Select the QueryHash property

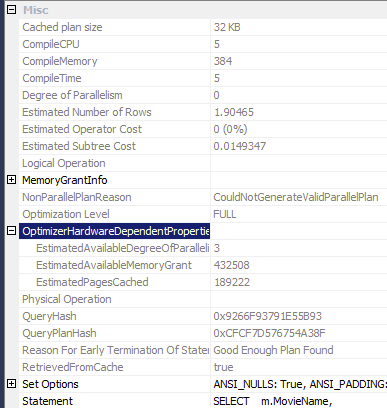click(x=49, y=316)
